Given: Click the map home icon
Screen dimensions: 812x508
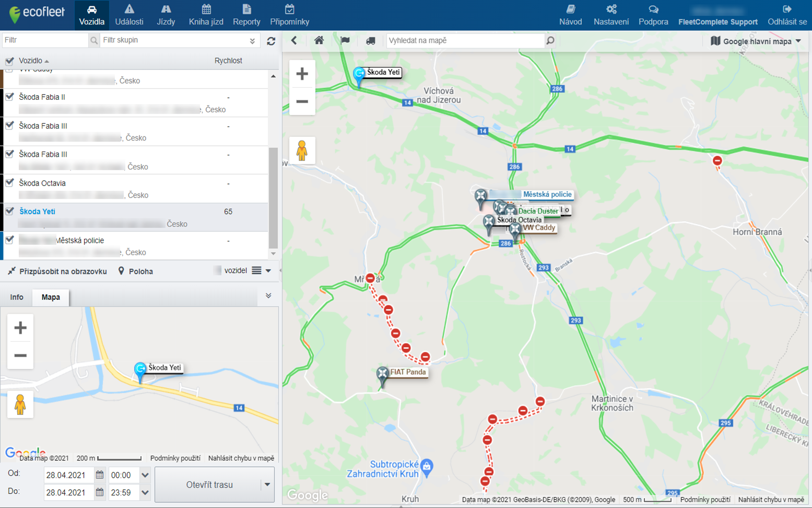Looking at the screenshot, I should tap(319, 40).
